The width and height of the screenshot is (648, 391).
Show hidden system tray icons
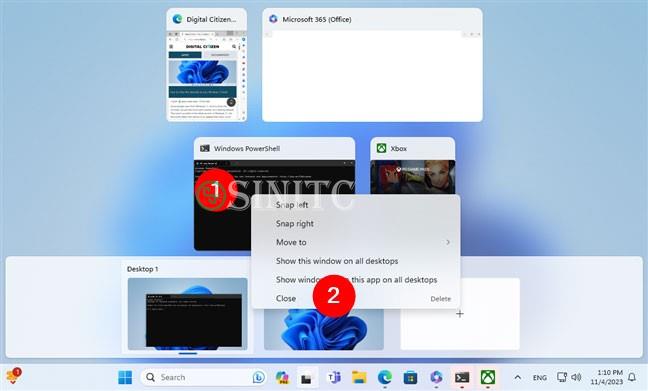point(517,377)
